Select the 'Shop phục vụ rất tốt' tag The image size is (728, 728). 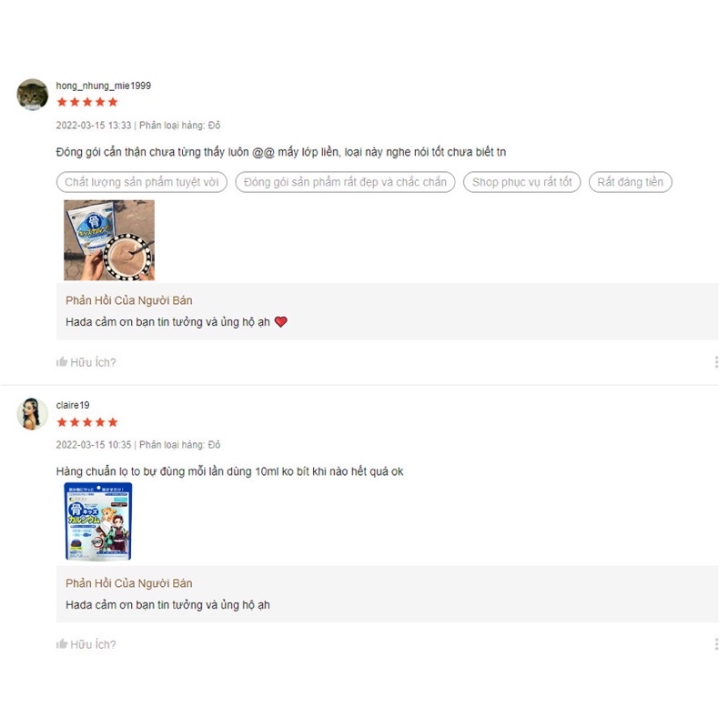coord(521,182)
